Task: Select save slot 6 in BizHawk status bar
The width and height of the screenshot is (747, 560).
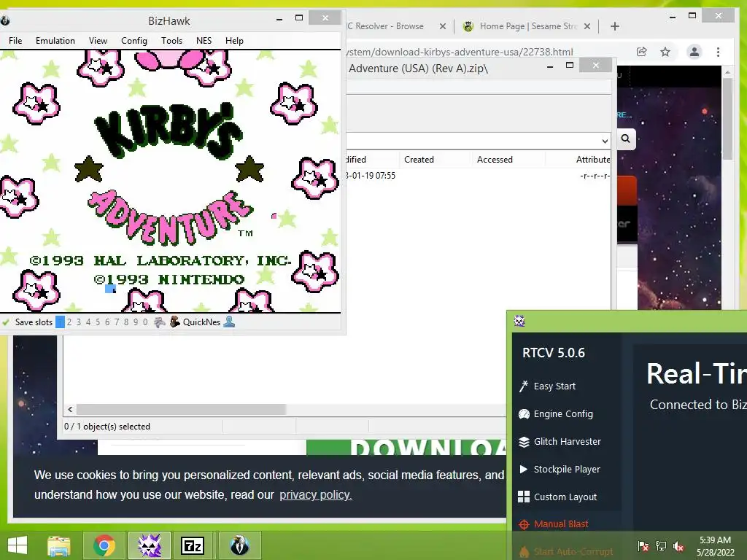Action: coord(107,322)
